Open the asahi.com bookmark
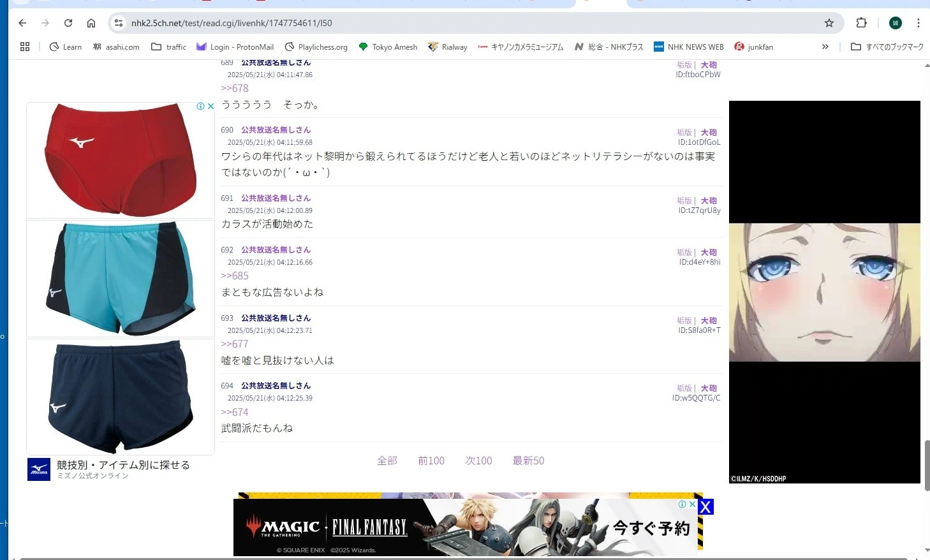The width and height of the screenshot is (930, 560). [116, 47]
